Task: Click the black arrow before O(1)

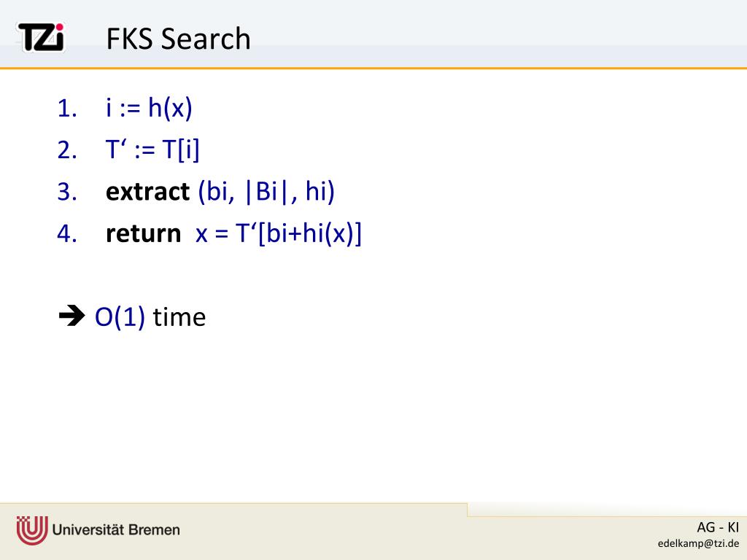Action: [71, 316]
